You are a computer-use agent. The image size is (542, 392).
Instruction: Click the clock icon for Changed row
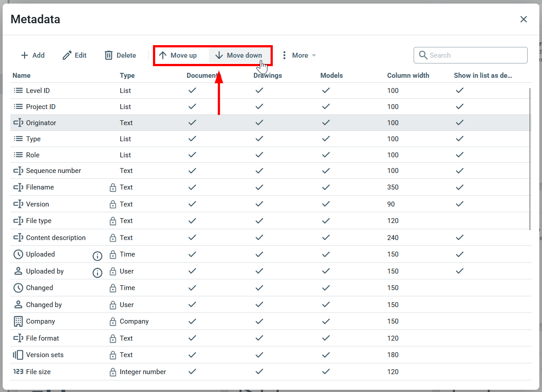pos(18,288)
